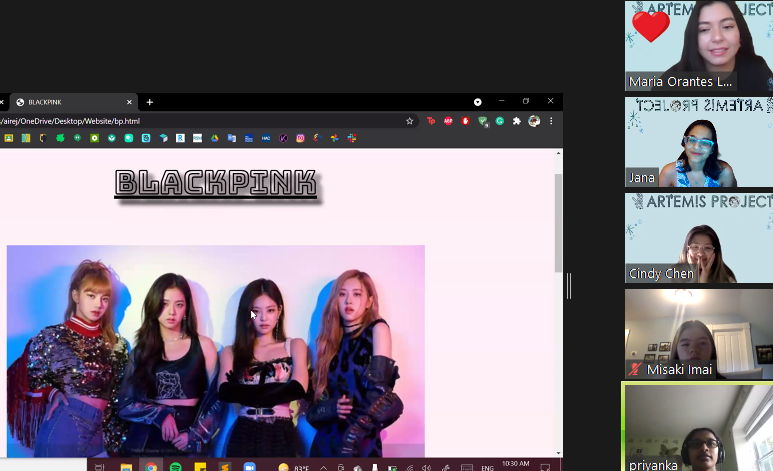Image resolution: width=773 pixels, height=471 pixels.
Task: Open the purple K circle bookmark
Action: pos(283,138)
